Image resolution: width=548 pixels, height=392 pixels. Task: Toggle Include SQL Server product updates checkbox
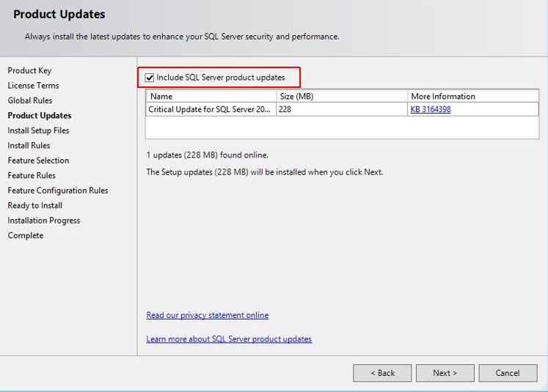150,78
